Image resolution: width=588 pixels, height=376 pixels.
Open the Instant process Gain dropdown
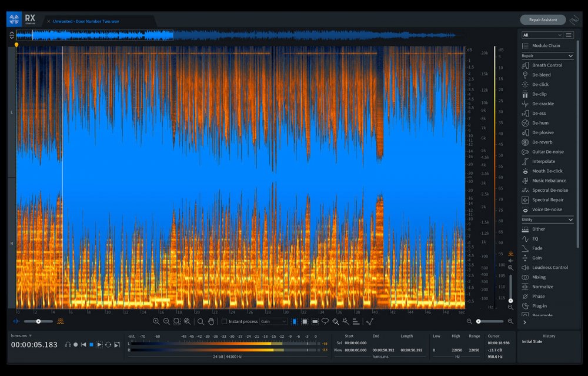click(274, 322)
